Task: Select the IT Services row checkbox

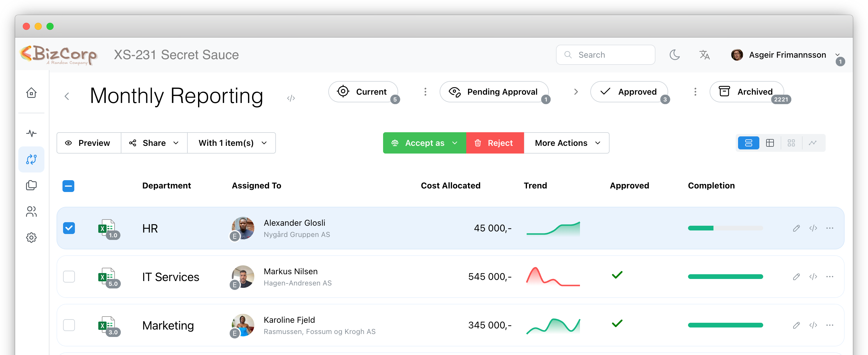Action: pos(69,277)
